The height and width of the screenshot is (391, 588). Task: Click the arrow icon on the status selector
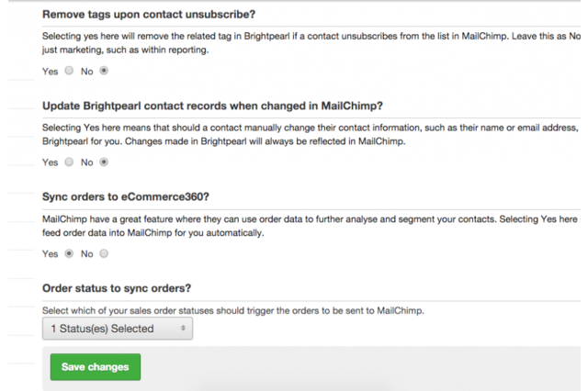coord(183,328)
